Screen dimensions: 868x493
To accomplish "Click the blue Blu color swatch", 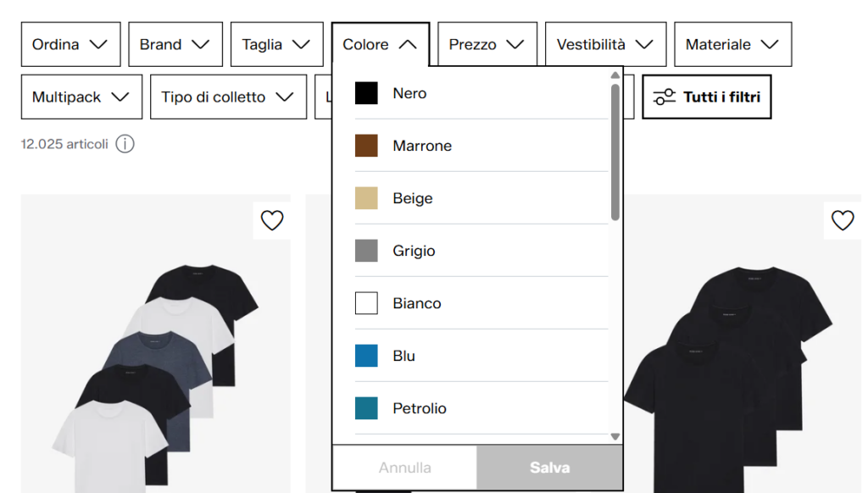I will 366,356.
